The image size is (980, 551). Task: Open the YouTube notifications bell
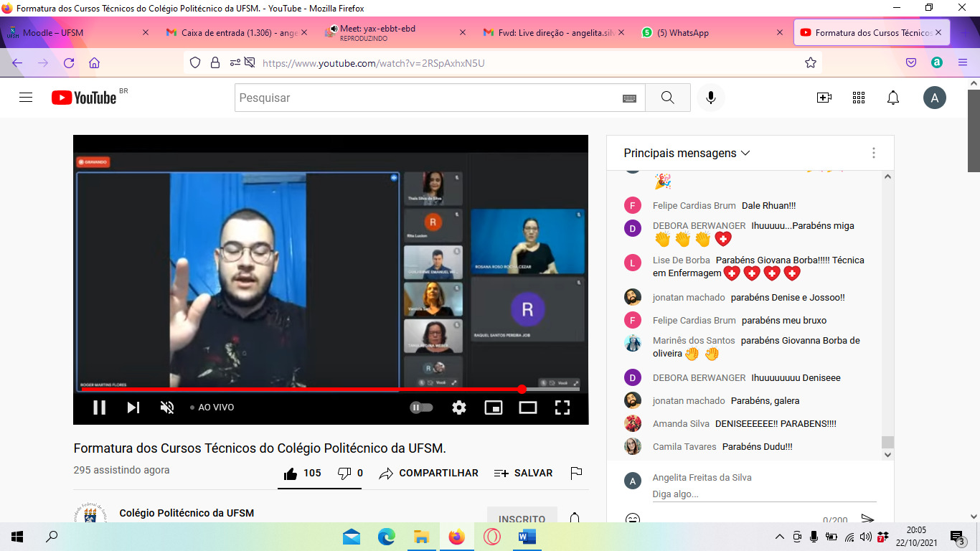click(x=893, y=98)
